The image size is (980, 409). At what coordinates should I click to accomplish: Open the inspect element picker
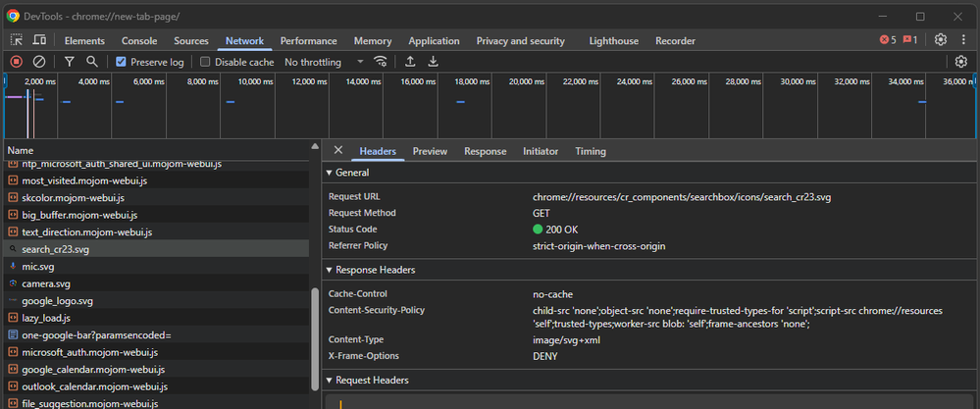coord(17,40)
